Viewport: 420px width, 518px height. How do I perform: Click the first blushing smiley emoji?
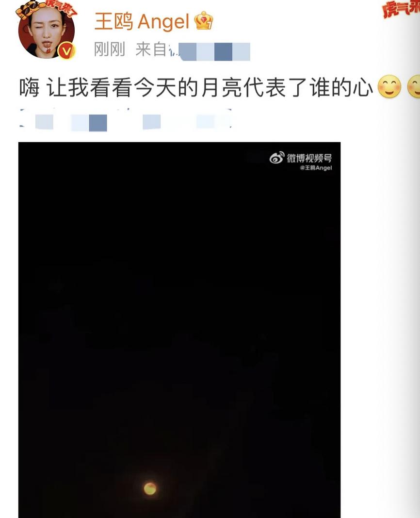click(389, 86)
